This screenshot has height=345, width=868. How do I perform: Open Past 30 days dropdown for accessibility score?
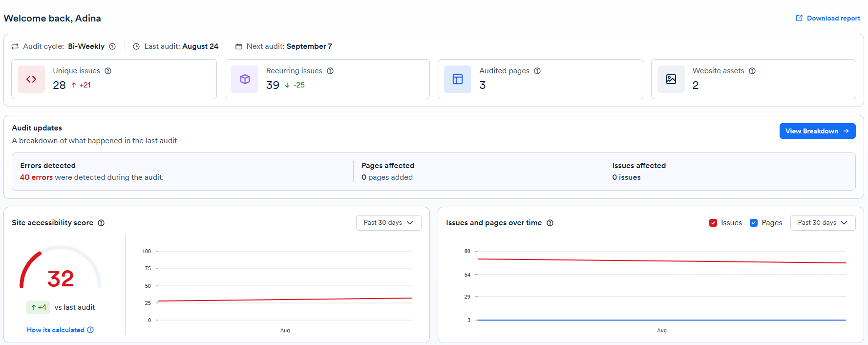[388, 223]
